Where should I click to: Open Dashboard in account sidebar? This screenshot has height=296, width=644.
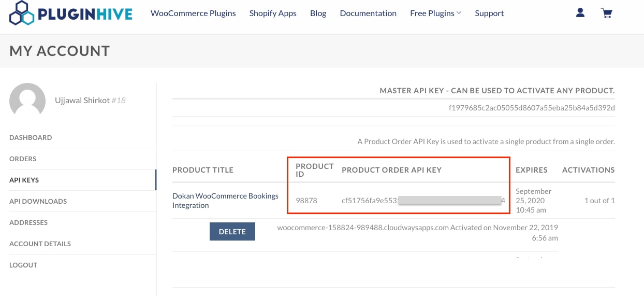coord(31,137)
